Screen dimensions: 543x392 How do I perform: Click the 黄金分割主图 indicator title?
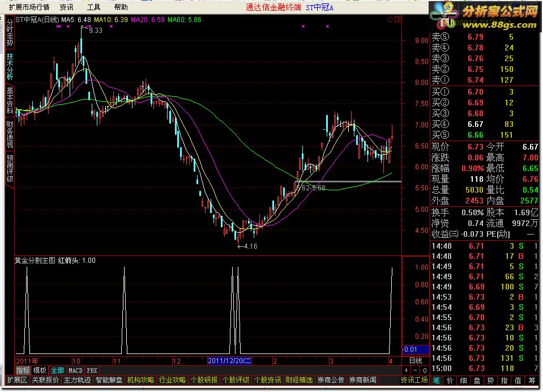coord(35,260)
